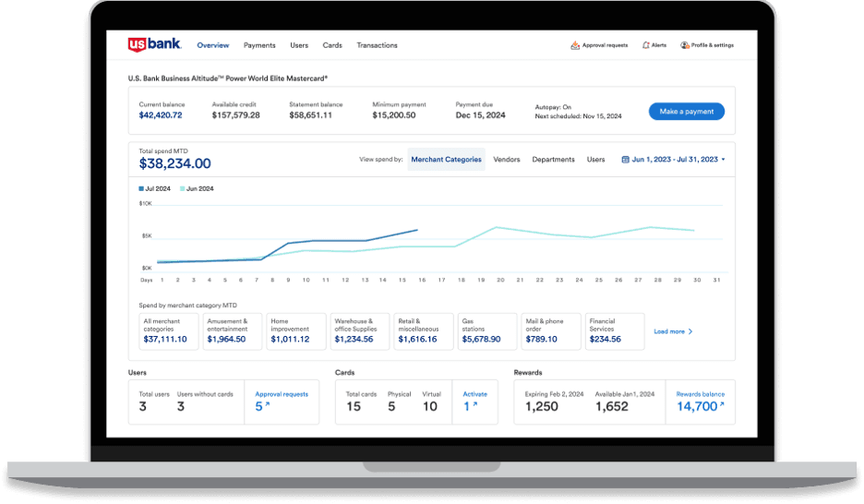864x504 pixels.
Task: Select the Amusement & entertainment category card
Action: [233, 331]
